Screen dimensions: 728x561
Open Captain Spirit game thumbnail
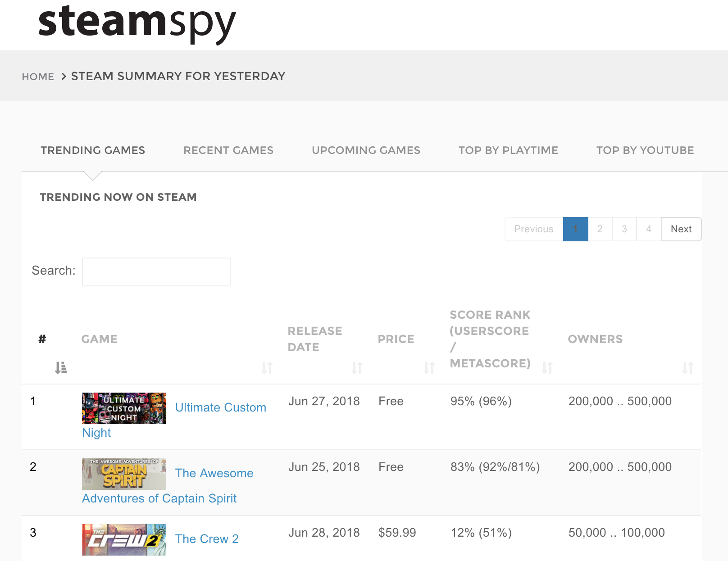pos(124,474)
